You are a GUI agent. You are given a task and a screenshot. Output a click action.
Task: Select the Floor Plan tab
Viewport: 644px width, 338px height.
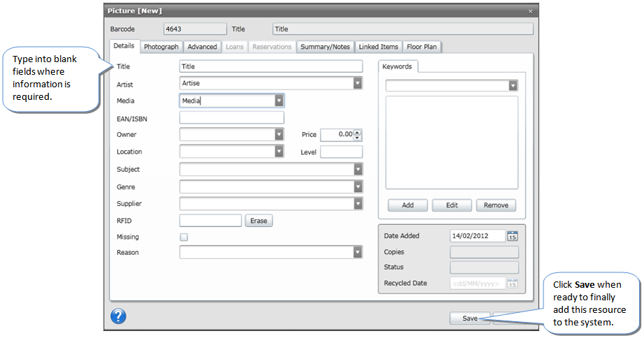tap(422, 47)
